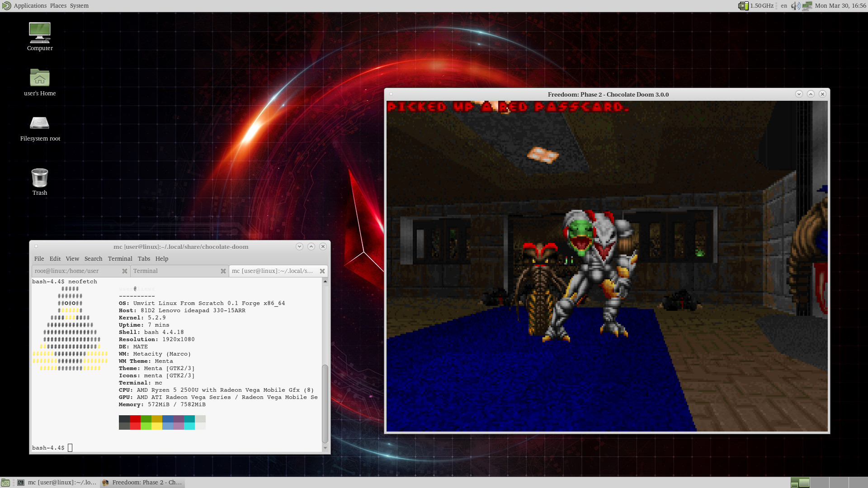868x488 pixels.
Task: Open the terminal's Tabs menu
Action: (x=144, y=259)
